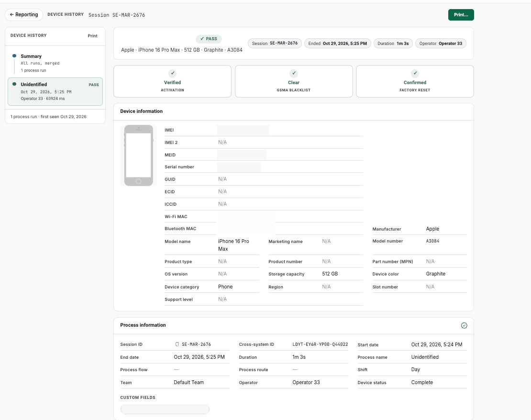Screen dimensions: 531x420
Task: Click Shift value Day
Action: tap(416, 369)
